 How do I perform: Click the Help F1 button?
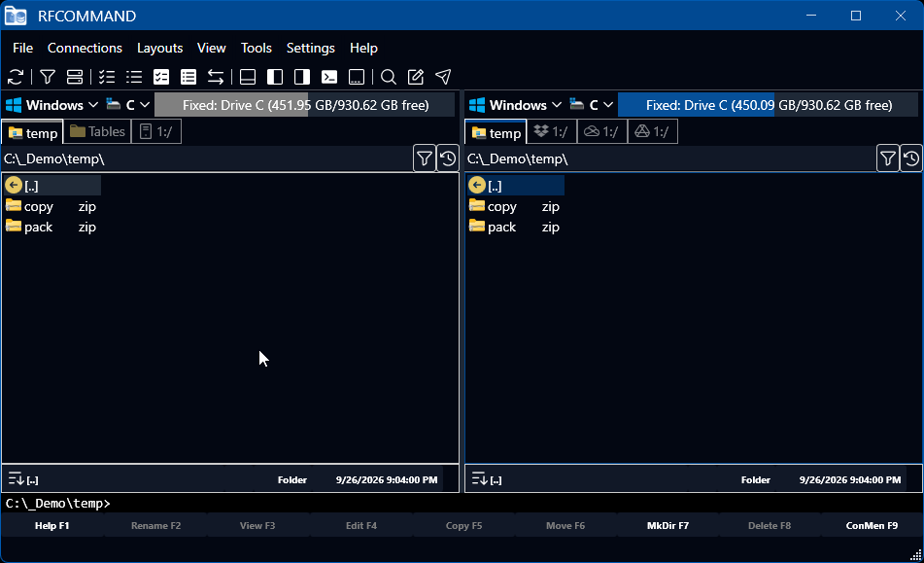point(51,525)
